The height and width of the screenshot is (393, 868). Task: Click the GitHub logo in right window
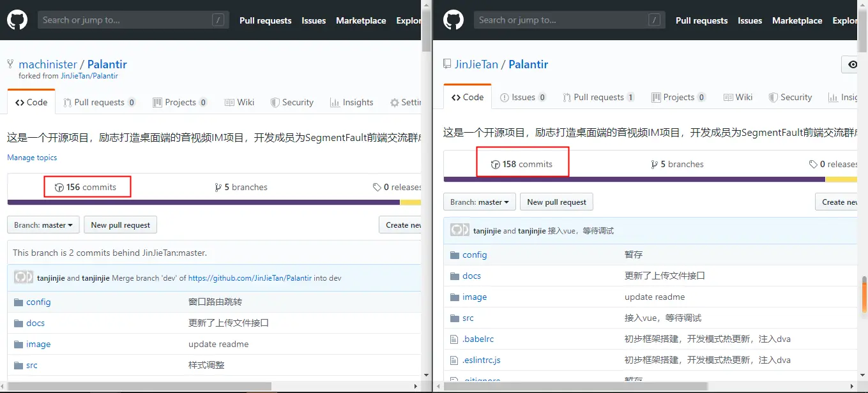coord(453,20)
